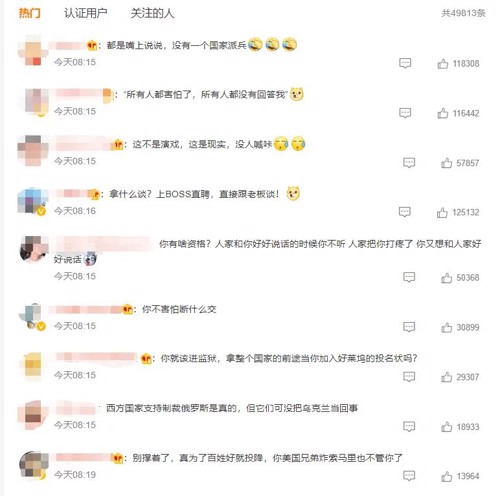Open username of the 你不害怕断什么交 commenter
The height and width of the screenshot is (496, 500).
(x=86, y=310)
